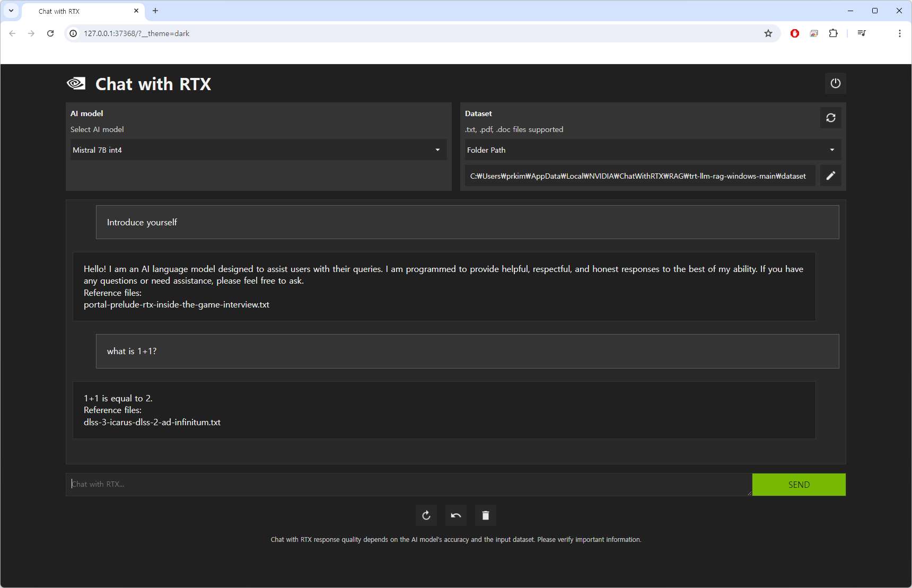Image resolution: width=912 pixels, height=588 pixels.
Task: Minimize the browser window
Action: [850, 11]
